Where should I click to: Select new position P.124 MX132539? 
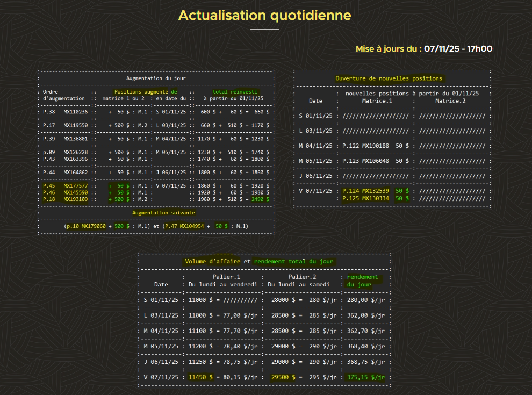(x=365, y=191)
